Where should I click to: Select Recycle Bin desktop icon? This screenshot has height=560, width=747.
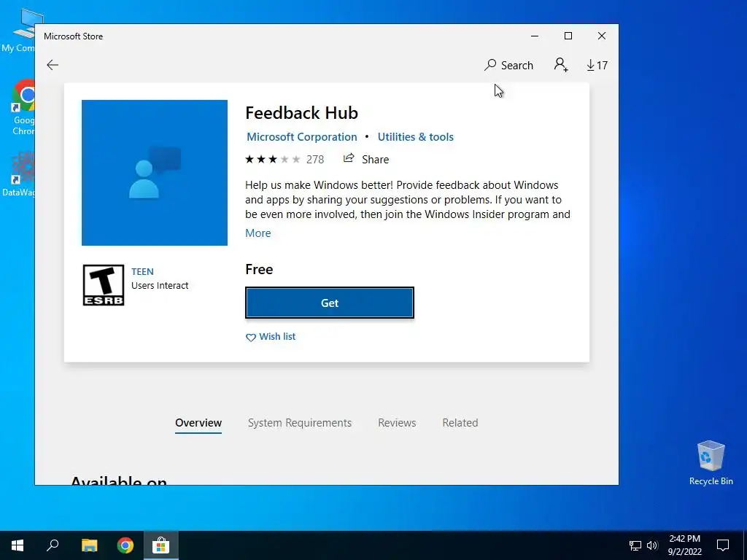(x=711, y=463)
